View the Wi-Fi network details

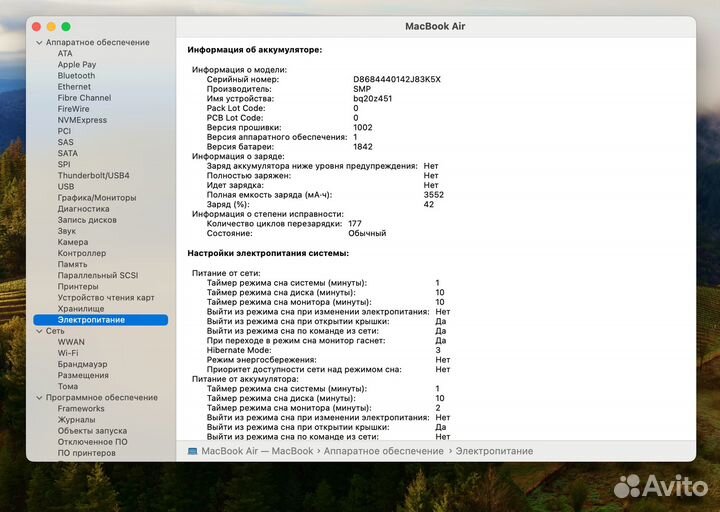tap(68, 353)
